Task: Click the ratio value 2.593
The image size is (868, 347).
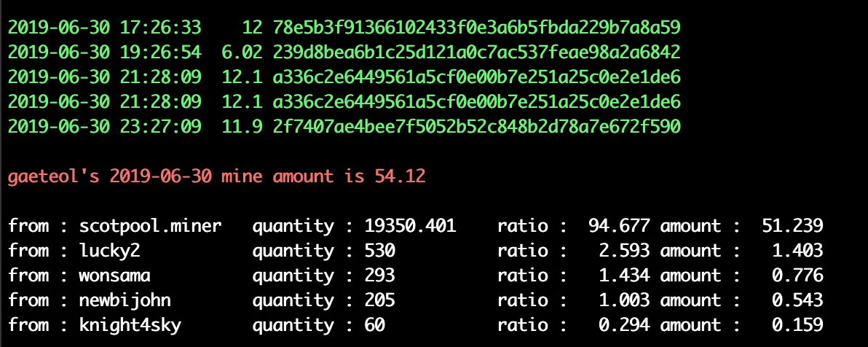Action: pos(625,251)
